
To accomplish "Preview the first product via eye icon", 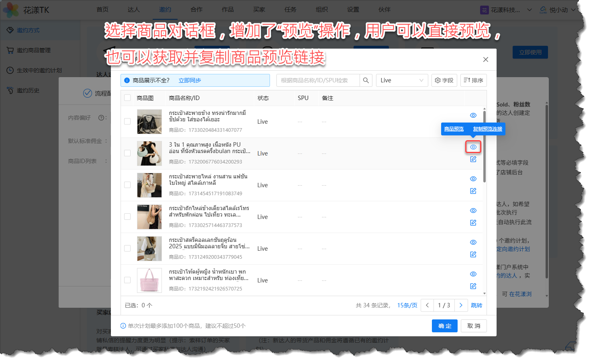I will point(473,115).
